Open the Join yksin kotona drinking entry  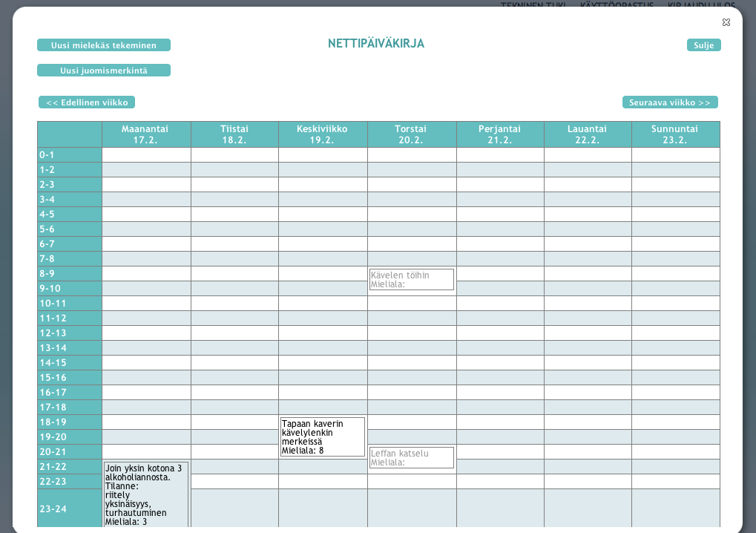tap(146, 494)
